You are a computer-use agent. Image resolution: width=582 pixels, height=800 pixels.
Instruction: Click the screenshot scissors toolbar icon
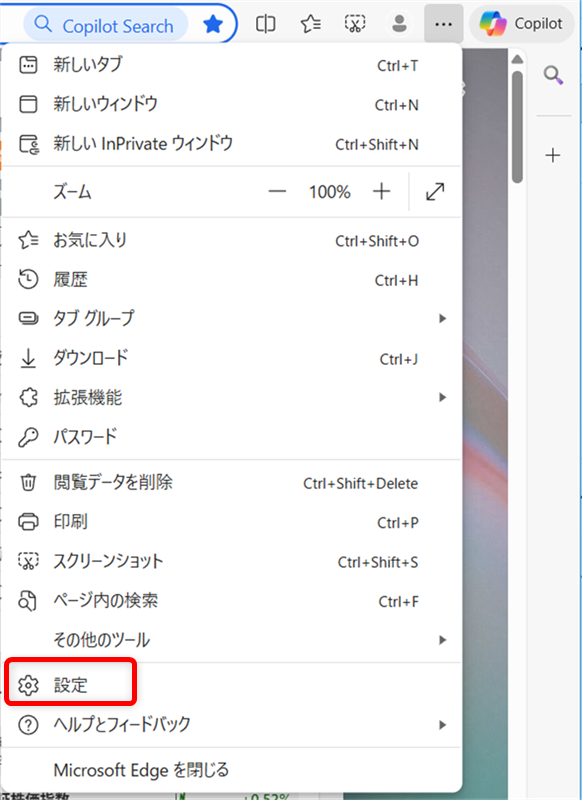[x=355, y=24]
